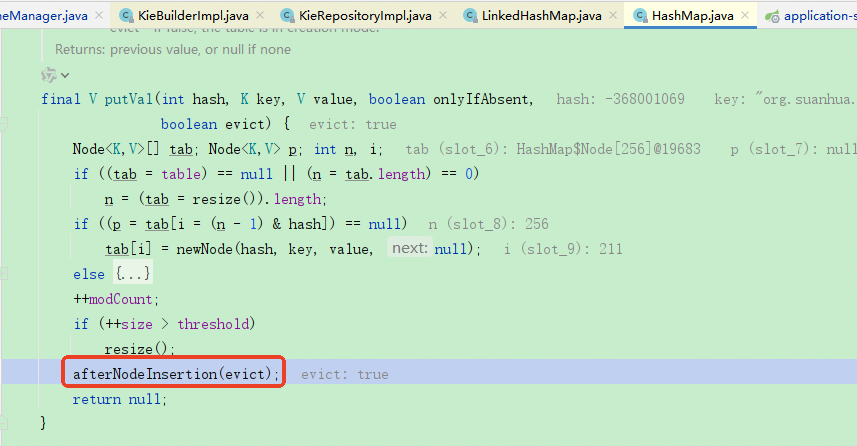
Task: Click the 'p (slot_7)' inline debugger value
Action: (794, 149)
